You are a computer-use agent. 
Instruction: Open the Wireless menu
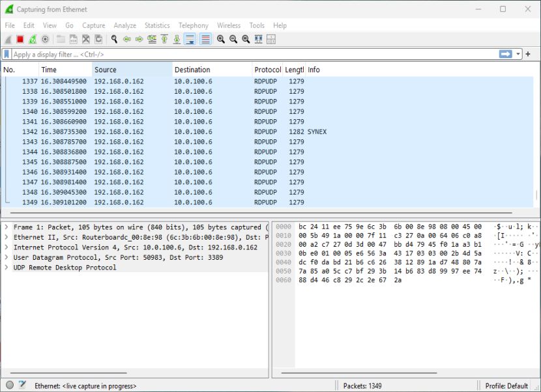click(229, 25)
